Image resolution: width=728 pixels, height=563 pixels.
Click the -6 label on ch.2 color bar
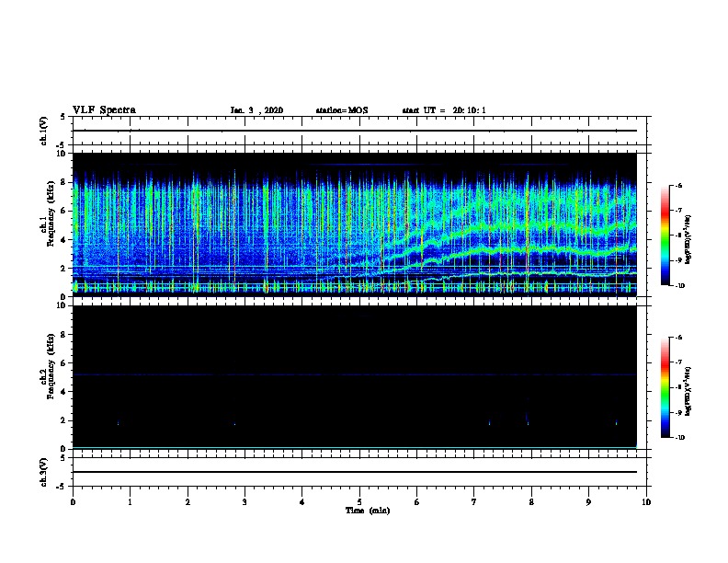click(x=678, y=338)
